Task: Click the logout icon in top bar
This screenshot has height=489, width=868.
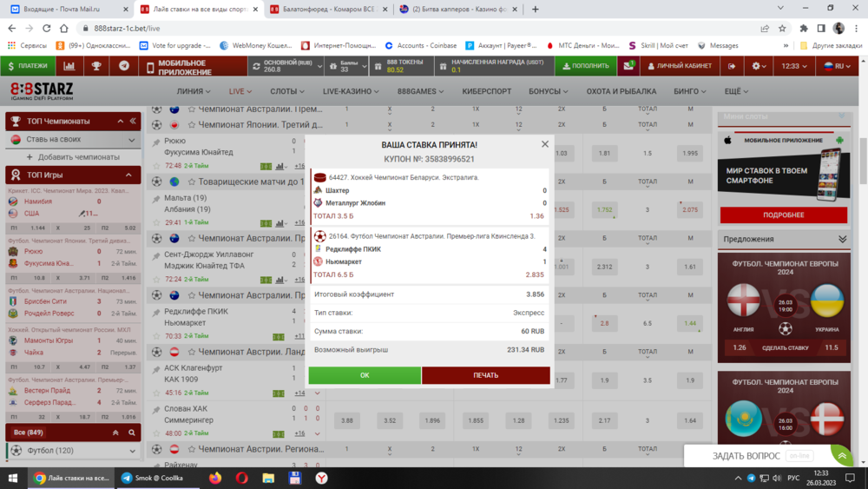Action: click(x=731, y=66)
